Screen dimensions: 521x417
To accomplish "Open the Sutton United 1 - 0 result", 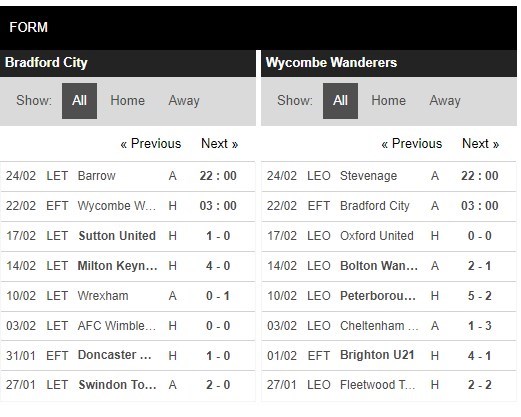I will pos(128,236).
